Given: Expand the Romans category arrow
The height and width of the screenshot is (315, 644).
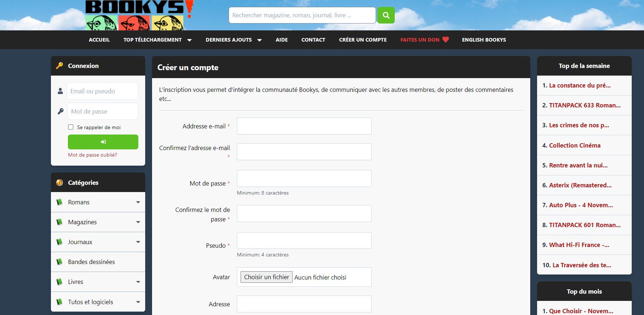Looking at the screenshot, I should pos(138,202).
